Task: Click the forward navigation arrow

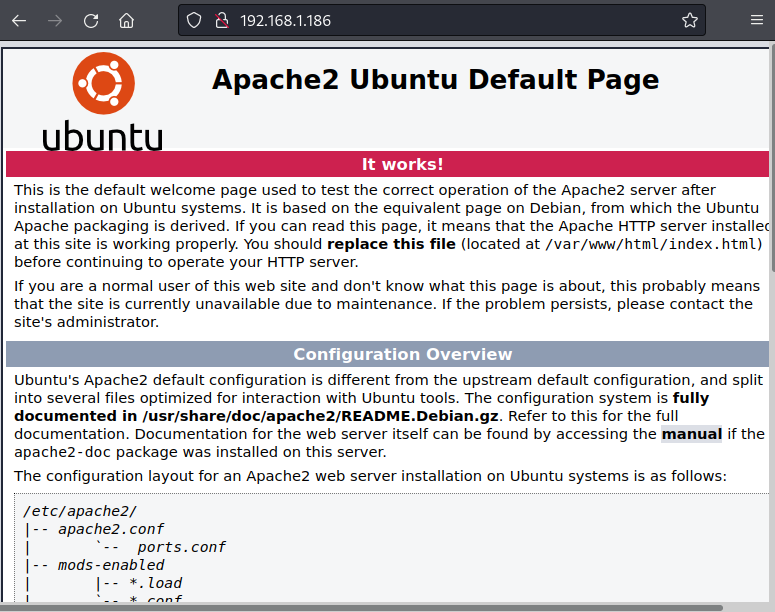Action: tap(55, 21)
